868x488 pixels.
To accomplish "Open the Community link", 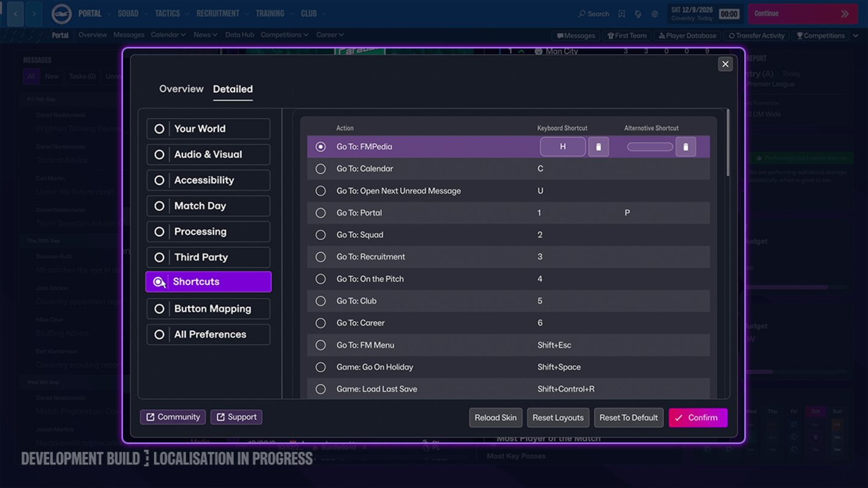I will (173, 417).
